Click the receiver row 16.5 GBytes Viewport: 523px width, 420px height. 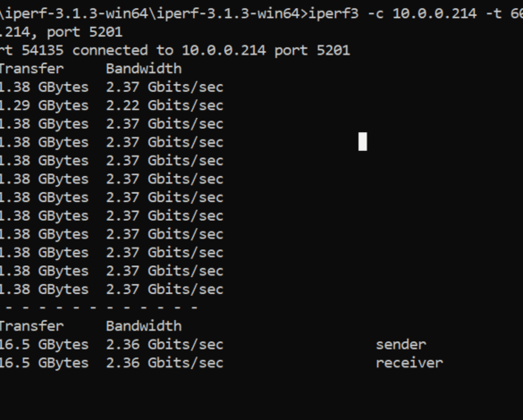coord(44,363)
